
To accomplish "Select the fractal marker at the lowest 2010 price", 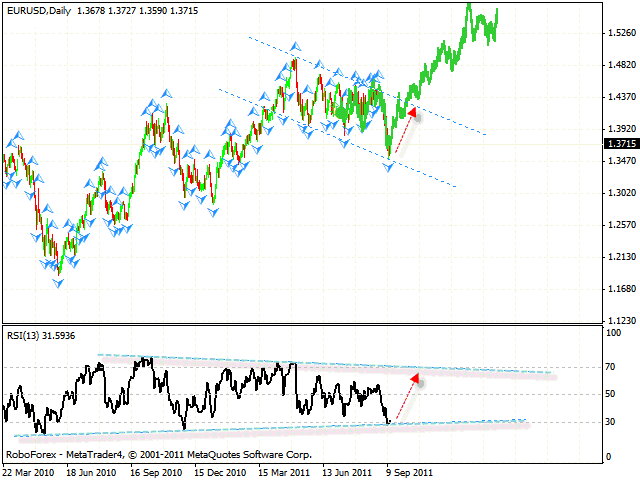I will click(x=59, y=283).
